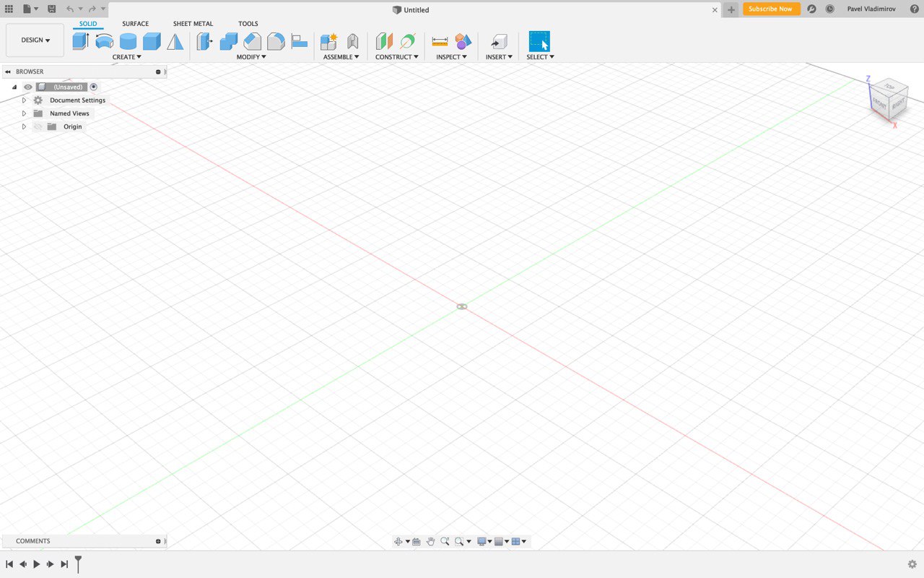Open the CONSTRUCT dropdown menu
Screen dimensions: 924x578
pos(396,57)
